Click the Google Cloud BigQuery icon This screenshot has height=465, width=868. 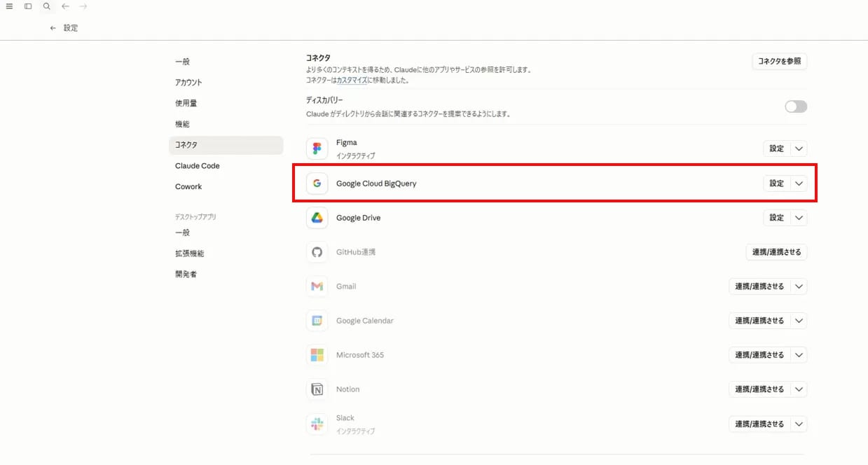pos(317,183)
